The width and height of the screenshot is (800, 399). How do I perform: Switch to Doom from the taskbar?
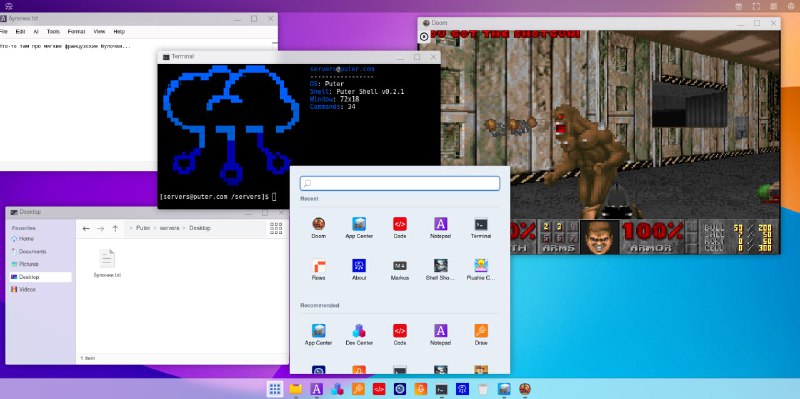click(x=524, y=389)
